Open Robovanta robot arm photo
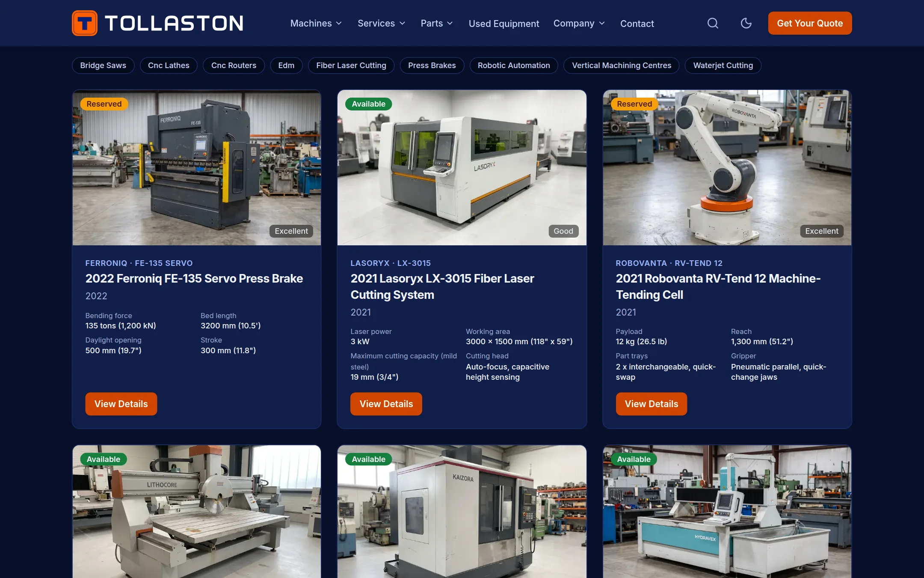 click(x=727, y=167)
